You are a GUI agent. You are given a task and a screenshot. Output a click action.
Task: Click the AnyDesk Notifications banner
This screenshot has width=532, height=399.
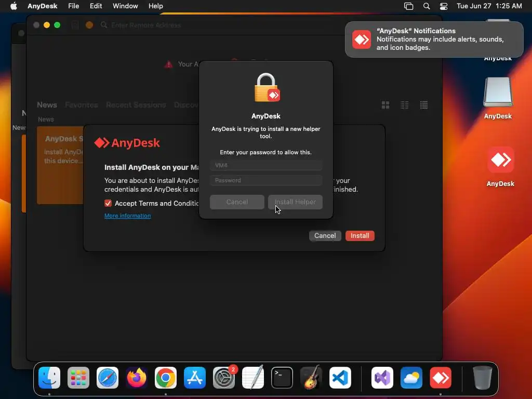(x=434, y=39)
